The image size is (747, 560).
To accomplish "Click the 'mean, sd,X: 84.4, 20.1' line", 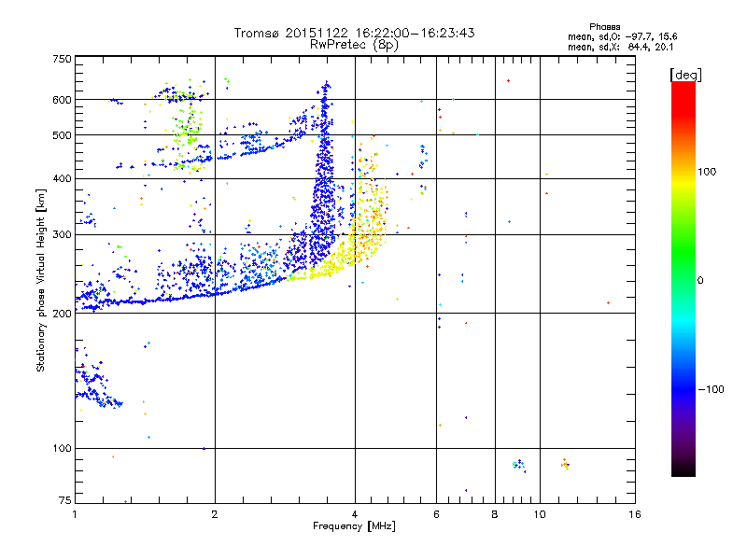I will tap(620, 47).
